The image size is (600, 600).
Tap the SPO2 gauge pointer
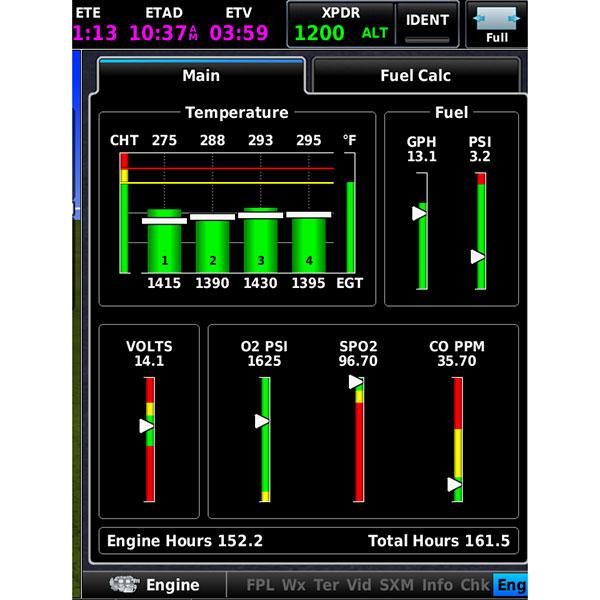356,382
